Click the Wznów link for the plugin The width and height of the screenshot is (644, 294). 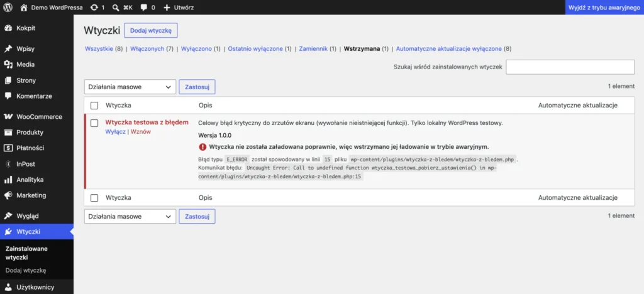click(x=140, y=132)
